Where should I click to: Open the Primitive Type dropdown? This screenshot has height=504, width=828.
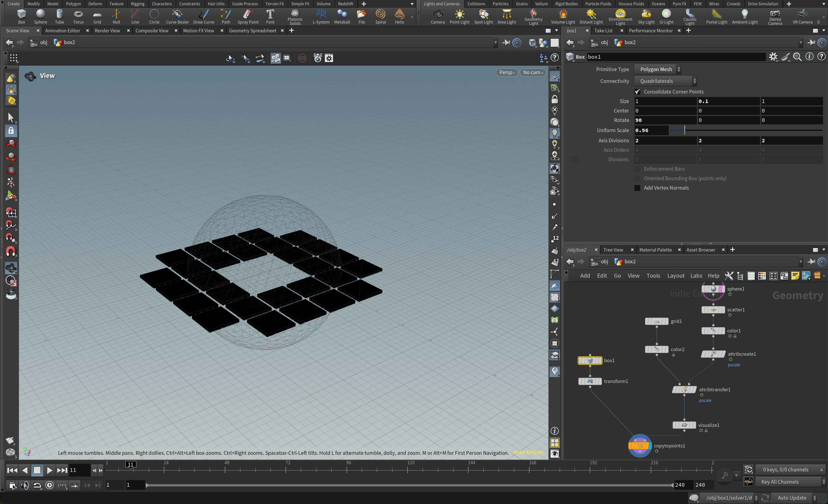[657, 69]
